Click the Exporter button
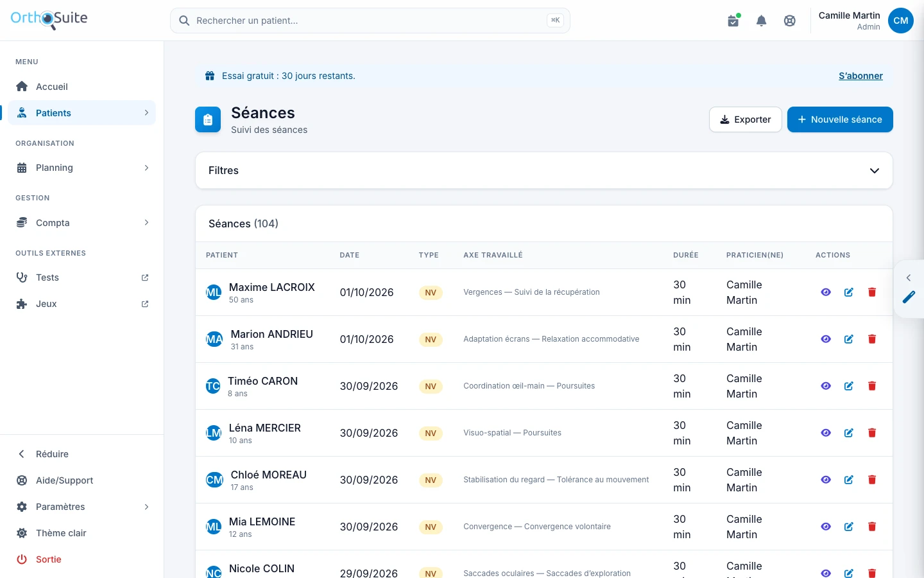This screenshot has height=578, width=924. (746, 119)
